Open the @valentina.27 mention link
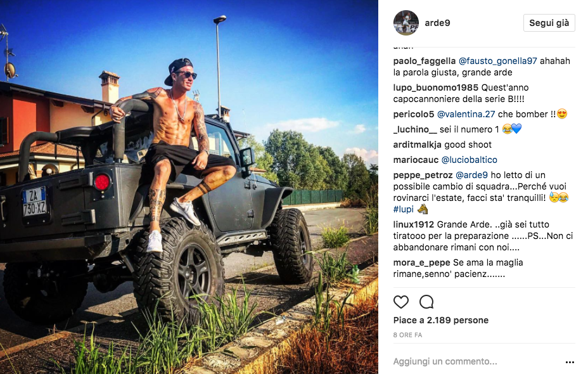The image size is (588, 374). 466,114
